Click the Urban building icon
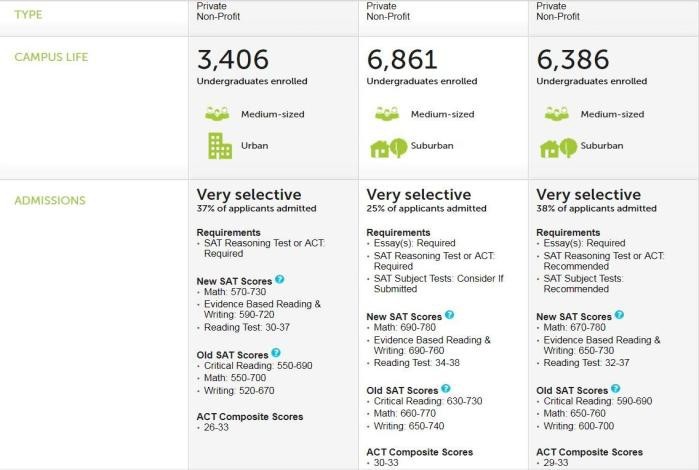This screenshot has height=470, width=699. (x=220, y=146)
